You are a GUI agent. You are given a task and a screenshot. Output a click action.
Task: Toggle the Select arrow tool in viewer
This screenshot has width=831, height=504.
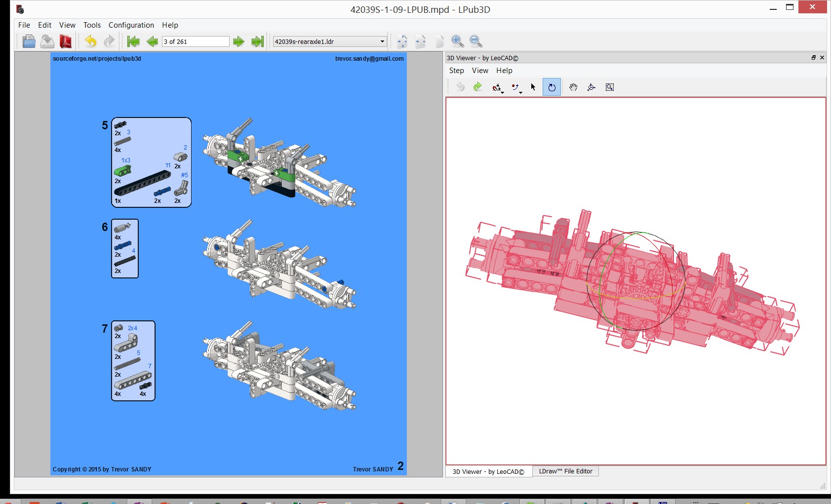coord(533,87)
